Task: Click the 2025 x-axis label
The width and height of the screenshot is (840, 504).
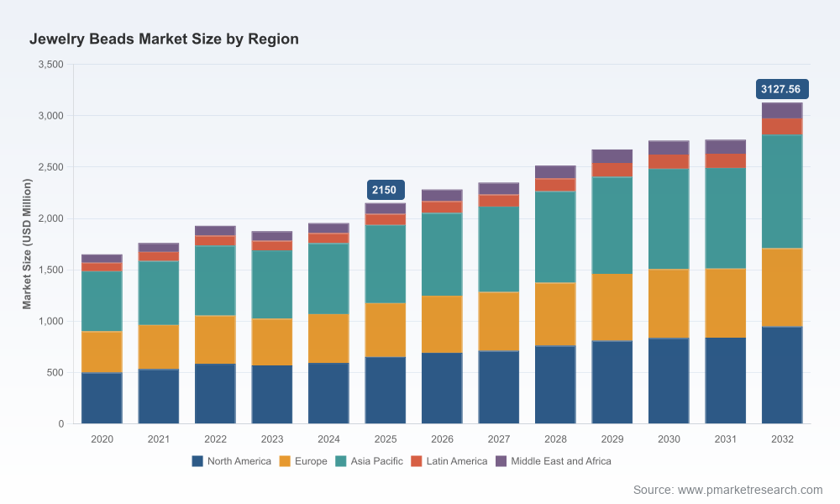Action: pos(386,439)
